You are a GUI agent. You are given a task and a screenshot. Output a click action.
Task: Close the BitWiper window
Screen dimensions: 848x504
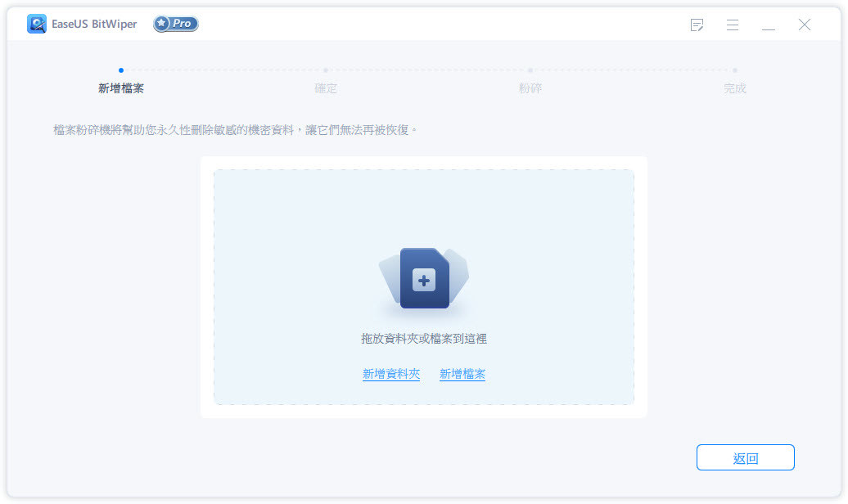[805, 25]
